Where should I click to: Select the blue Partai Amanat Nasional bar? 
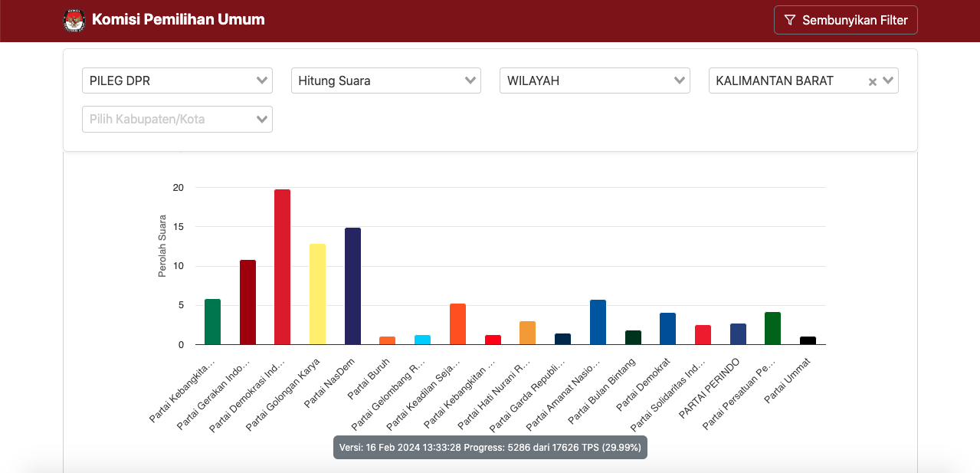(598, 322)
